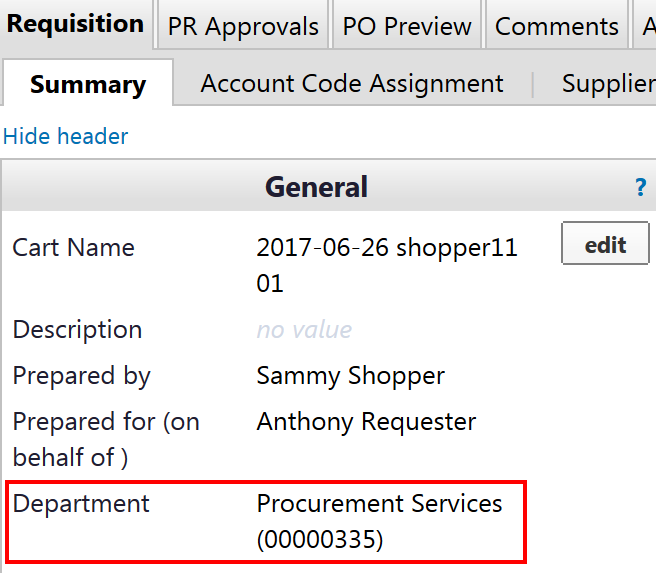656x573 pixels.
Task: Go to the Comments tab
Action: pyautogui.click(x=557, y=27)
